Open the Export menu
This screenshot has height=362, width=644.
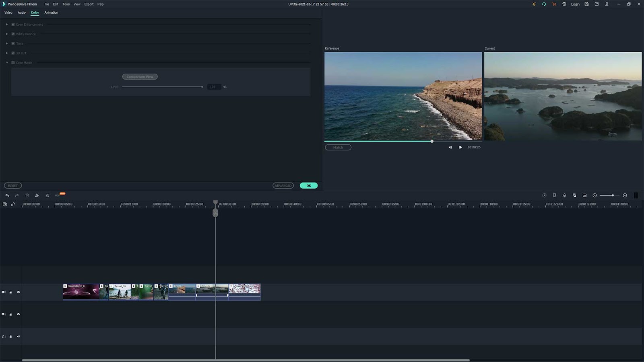click(x=89, y=4)
